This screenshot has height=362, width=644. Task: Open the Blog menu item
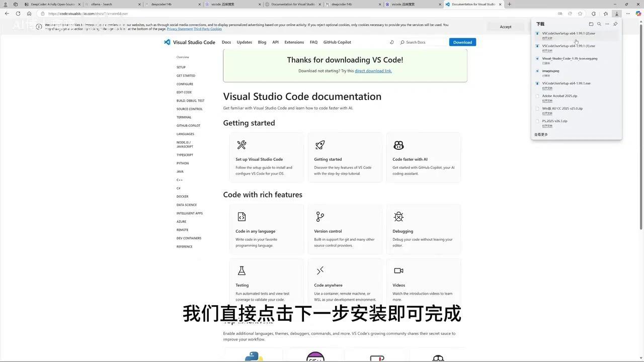(262, 42)
